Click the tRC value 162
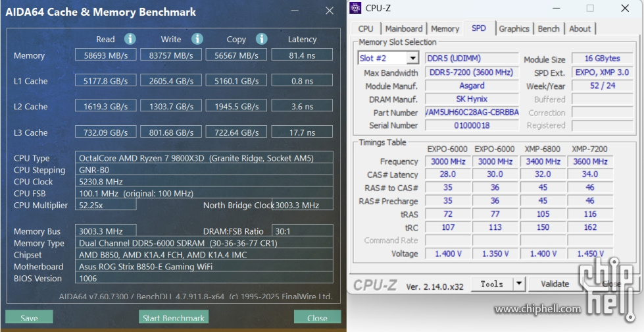Image resolution: width=644 pixels, height=332 pixels. pos(590,227)
